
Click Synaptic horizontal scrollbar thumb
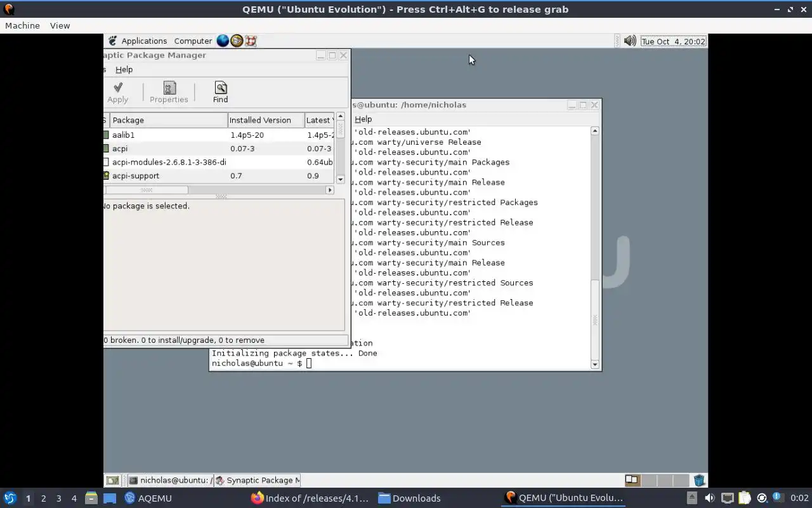point(147,190)
